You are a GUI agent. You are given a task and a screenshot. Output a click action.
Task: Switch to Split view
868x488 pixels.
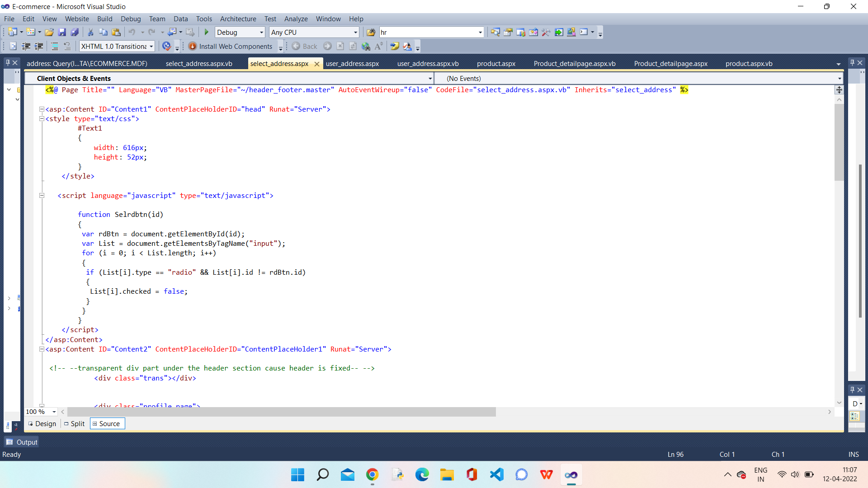75,423
